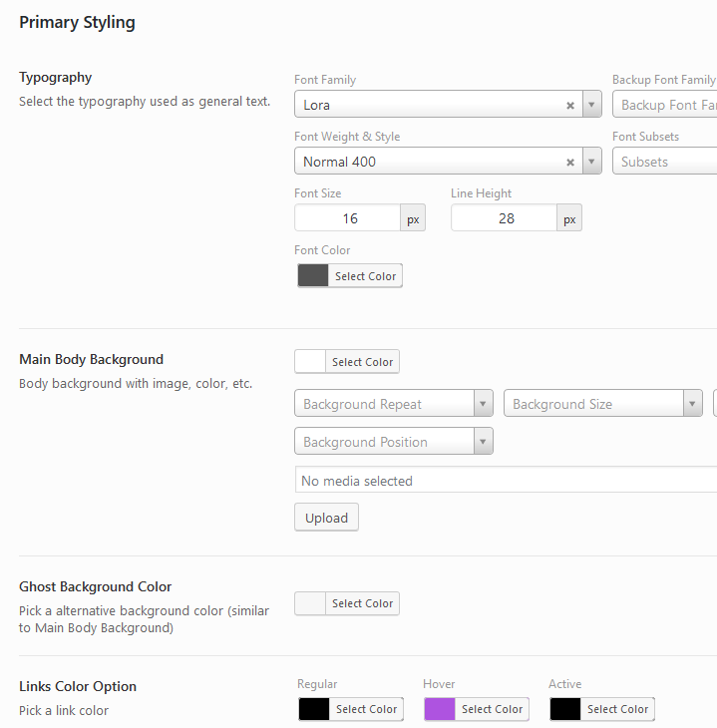Click the black Regular link color swatch
The image size is (717, 728).
tap(314, 709)
